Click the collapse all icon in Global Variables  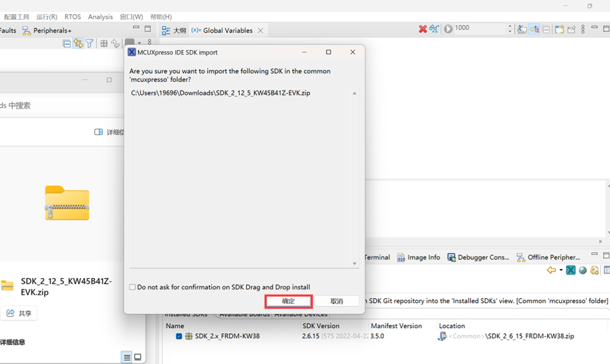point(546,30)
